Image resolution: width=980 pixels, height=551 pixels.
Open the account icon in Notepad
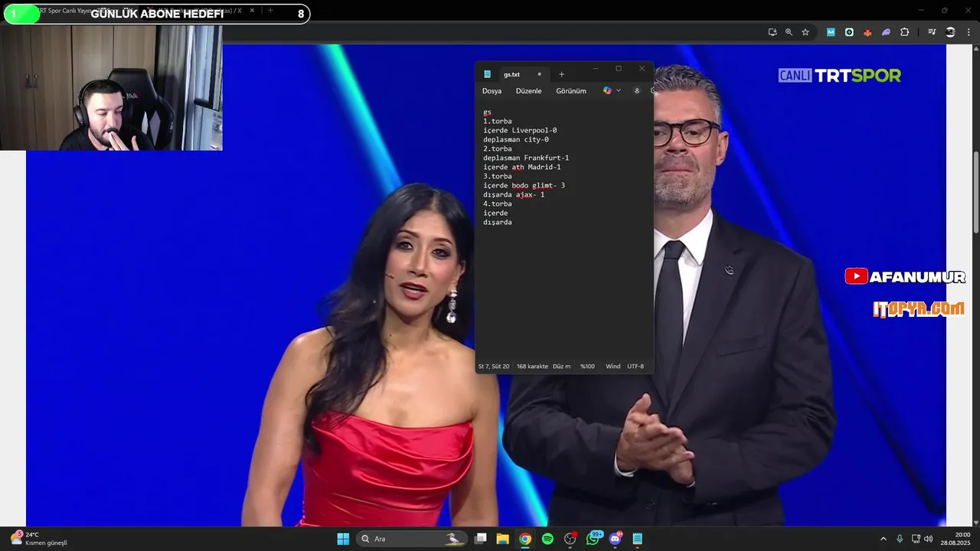pos(636,90)
